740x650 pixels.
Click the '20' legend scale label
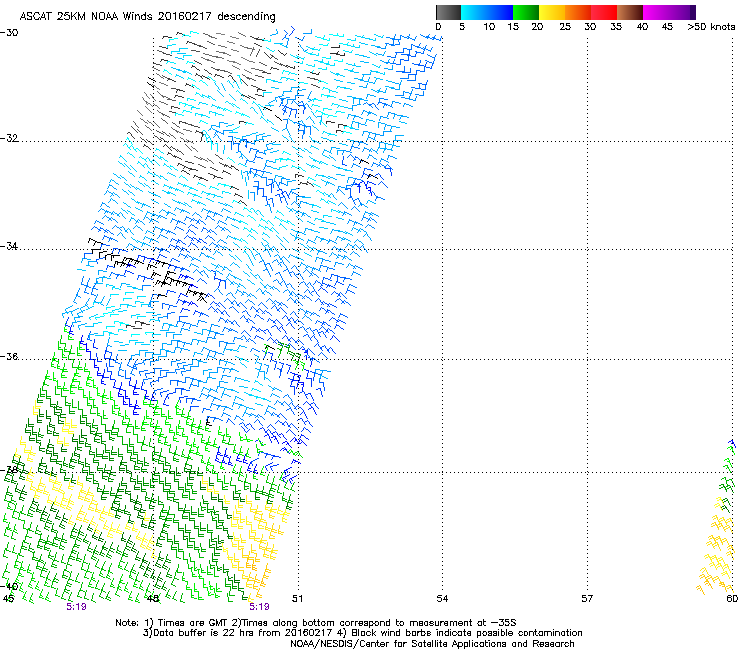537,27
